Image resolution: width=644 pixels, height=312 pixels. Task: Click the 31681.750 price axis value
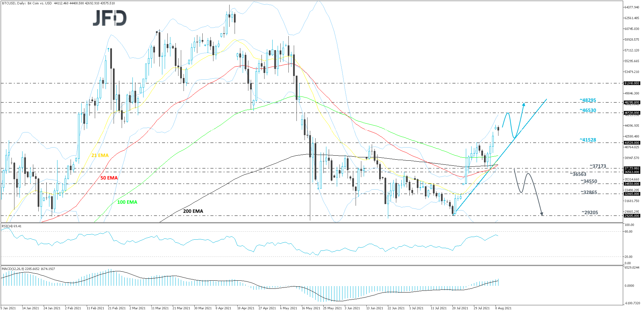pos(632,201)
